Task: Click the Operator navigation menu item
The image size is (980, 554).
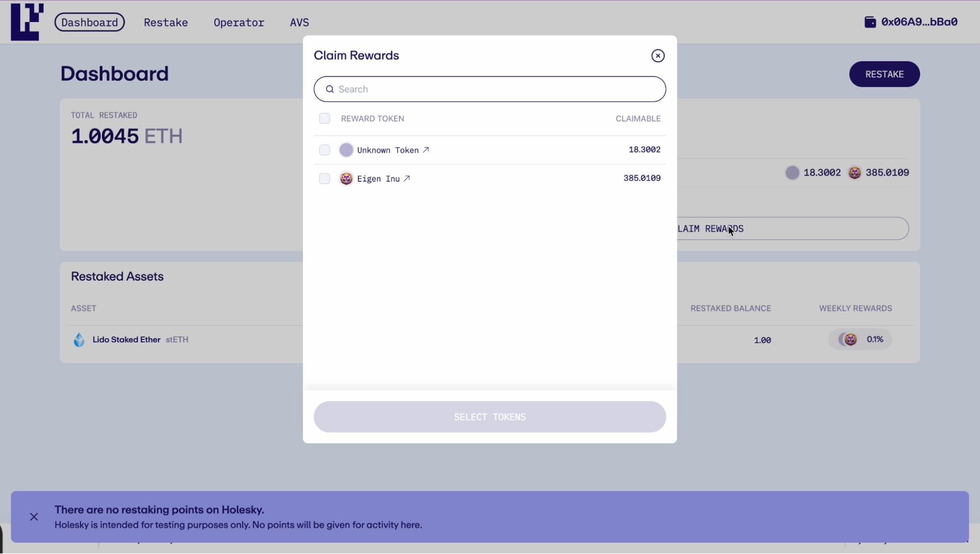Action: [x=239, y=22]
